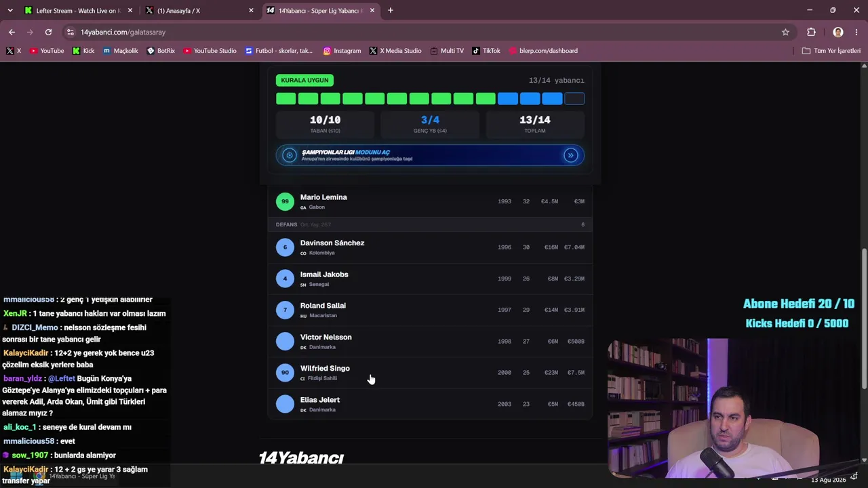Click the 13/14 Toplam counter
This screenshot has height=488, width=868.
[535, 123]
